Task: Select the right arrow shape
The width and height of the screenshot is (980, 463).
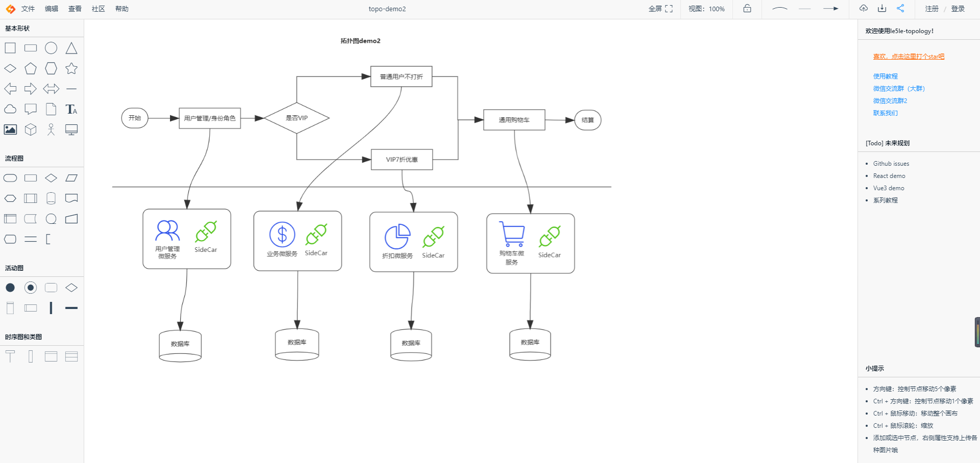Action: pyautogui.click(x=31, y=89)
